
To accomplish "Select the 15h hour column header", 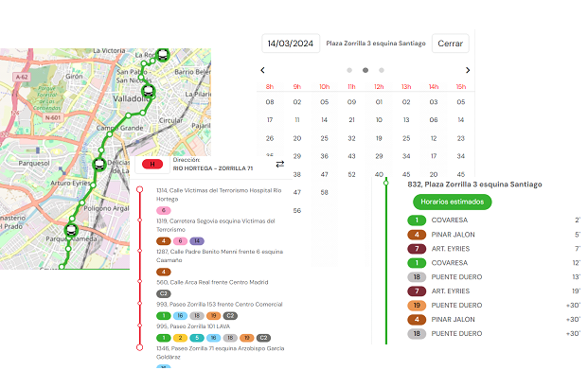I will click(461, 87).
